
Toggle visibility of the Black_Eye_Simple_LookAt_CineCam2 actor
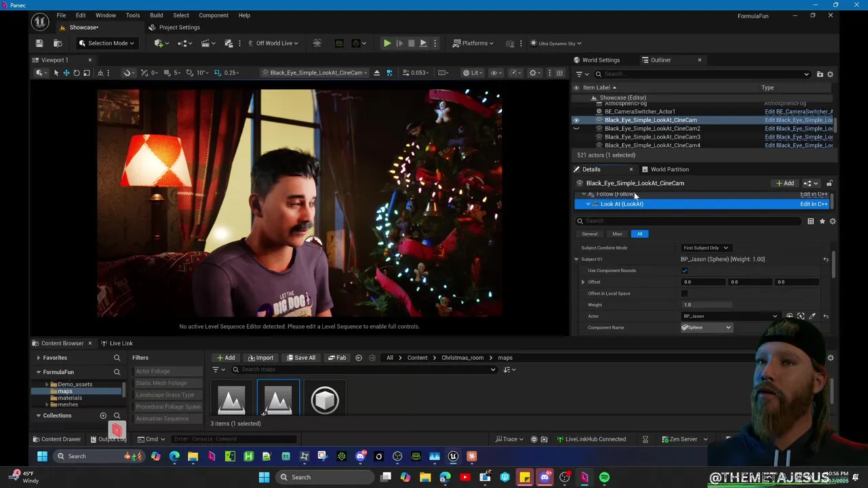pos(576,129)
